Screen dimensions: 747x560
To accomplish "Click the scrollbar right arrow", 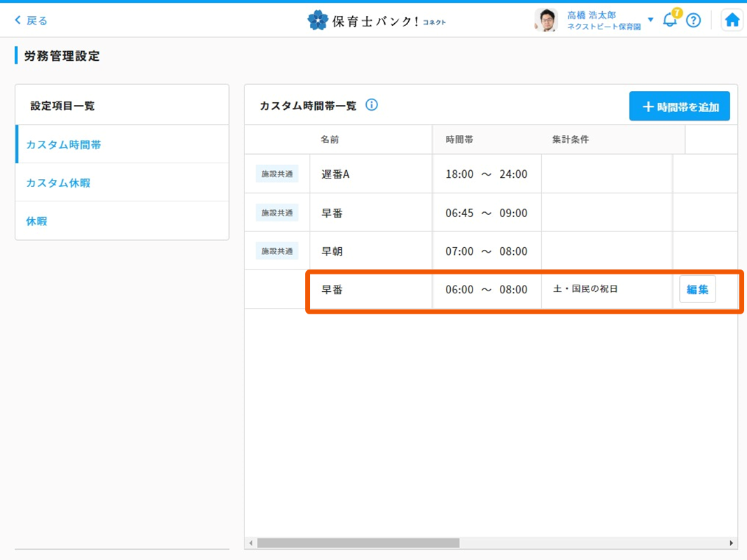I will (732, 543).
